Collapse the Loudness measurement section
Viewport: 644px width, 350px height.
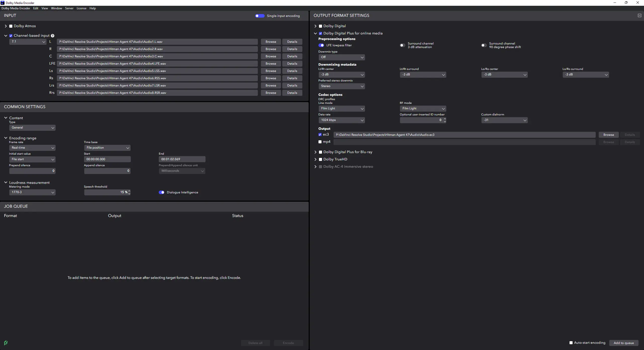click(x=6, y=183)
